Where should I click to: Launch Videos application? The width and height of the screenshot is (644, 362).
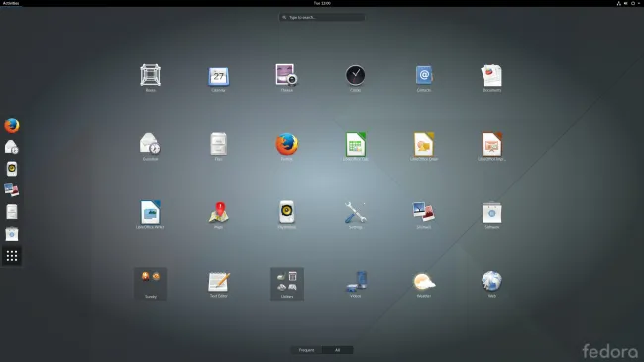356,282
